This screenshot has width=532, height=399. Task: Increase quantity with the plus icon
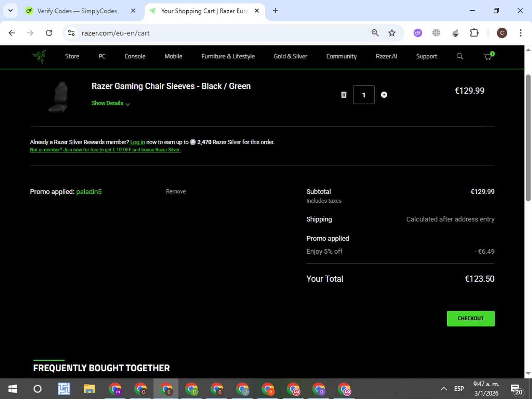pyautogui.click(x=384, y=95)
